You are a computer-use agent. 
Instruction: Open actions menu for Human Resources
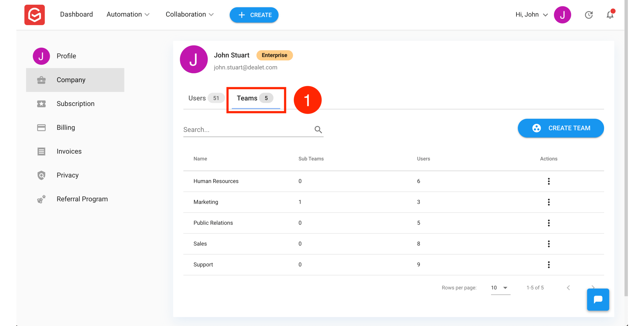(x=549, y=181)
